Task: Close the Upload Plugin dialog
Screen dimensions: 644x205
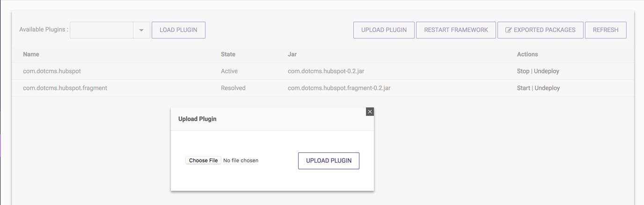Action: point(370,112)
